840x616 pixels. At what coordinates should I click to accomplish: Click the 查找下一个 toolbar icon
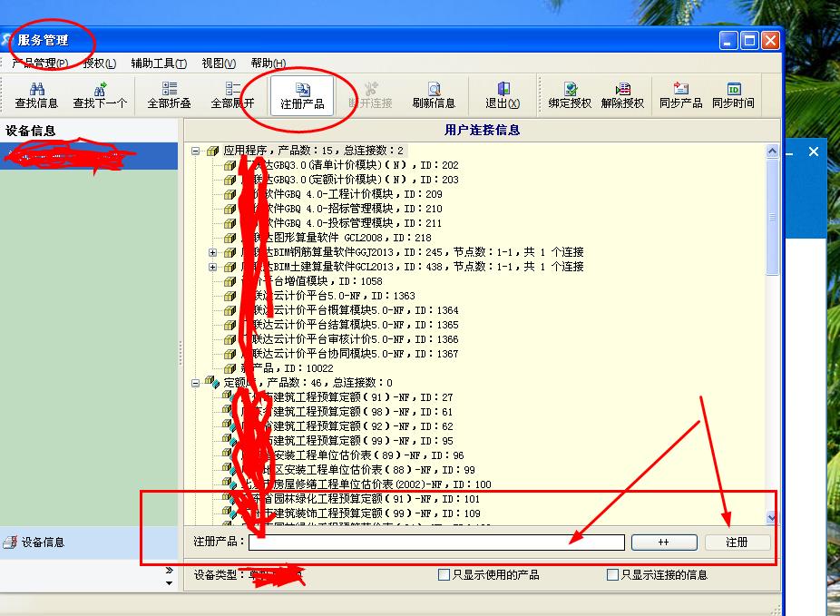(100, 88)
